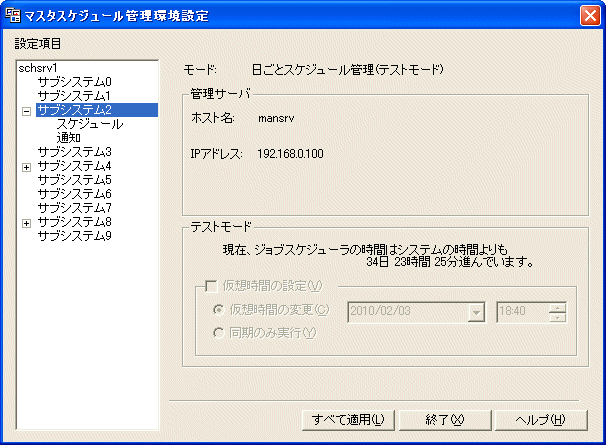
Task: Choose the 同期のみ実行 radio button
Action: pos(219,333)
